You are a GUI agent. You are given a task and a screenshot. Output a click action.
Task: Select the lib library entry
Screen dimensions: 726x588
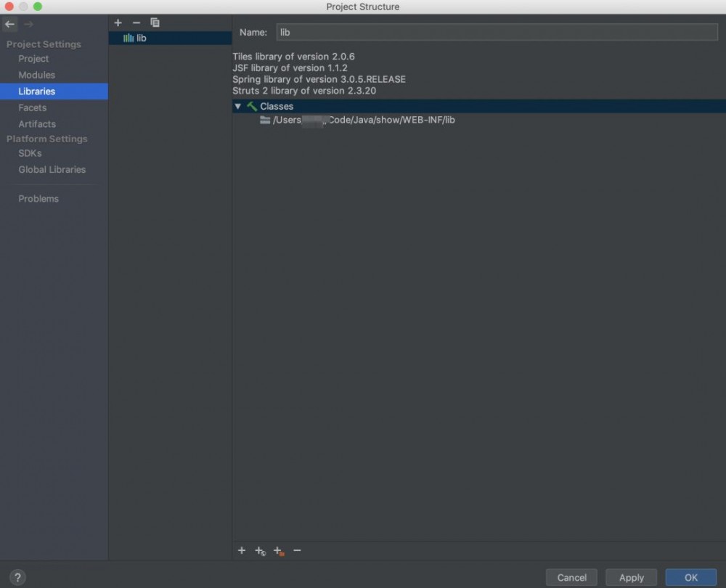click(170, 38)
